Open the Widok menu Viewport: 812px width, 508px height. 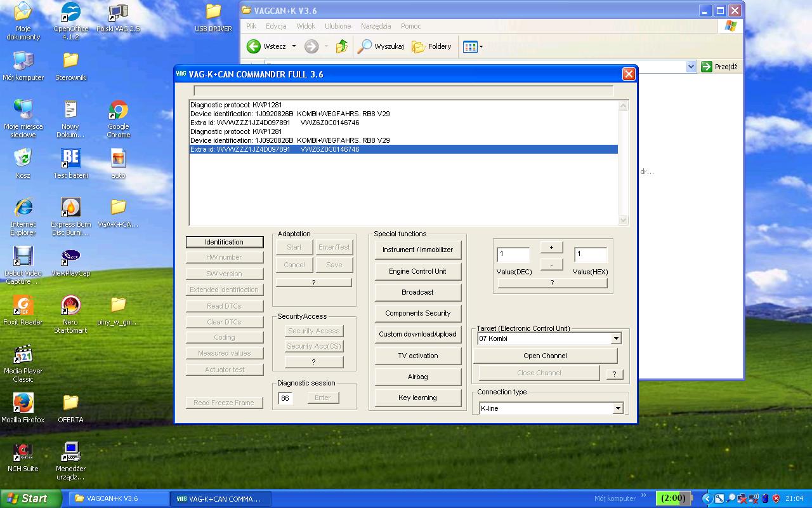point(306,26)
